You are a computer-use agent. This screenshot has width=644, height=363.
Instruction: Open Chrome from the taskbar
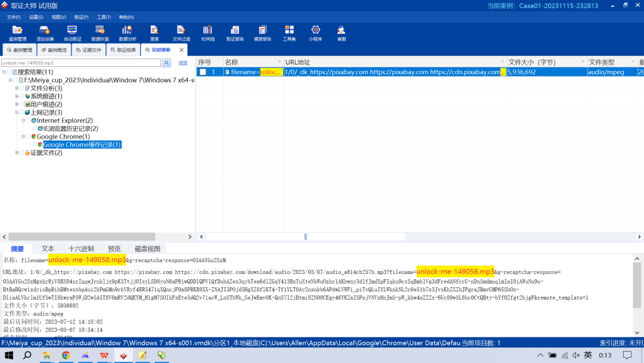click(x=66, y=355)
